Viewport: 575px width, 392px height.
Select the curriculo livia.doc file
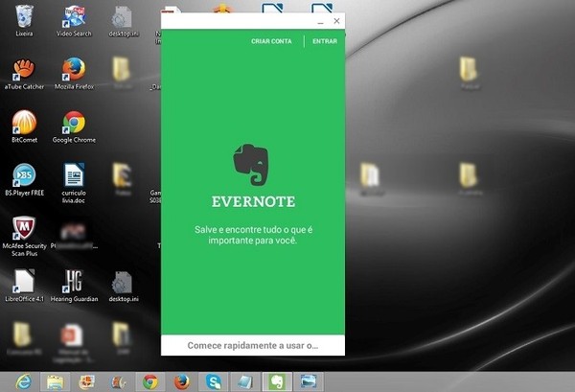pyautogui.click(x=74, y=183)
